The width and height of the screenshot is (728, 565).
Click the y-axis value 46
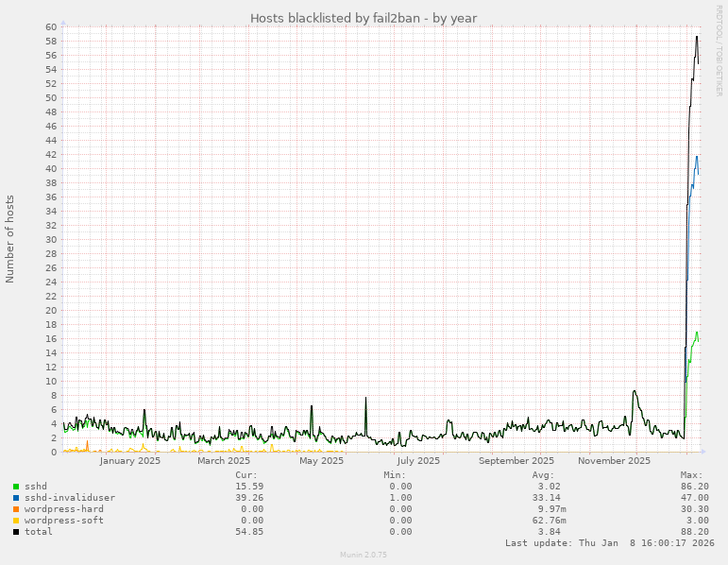(x=51, y=127)
